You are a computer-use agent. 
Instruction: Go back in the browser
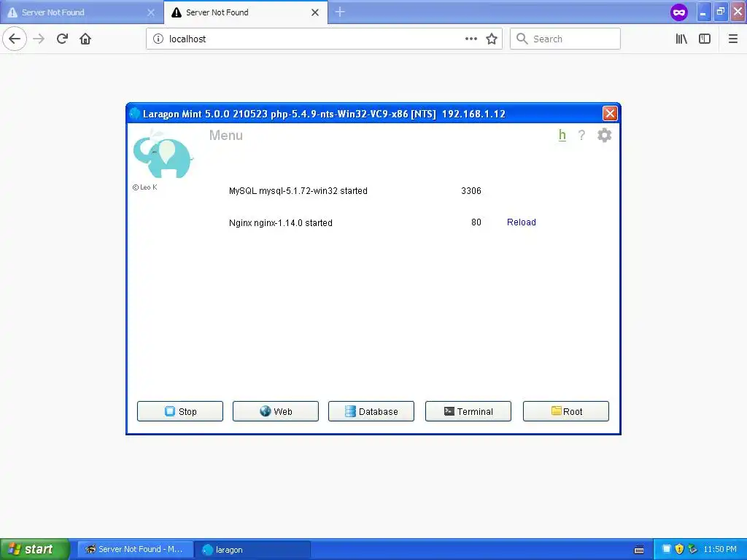(x=15, y=39)
